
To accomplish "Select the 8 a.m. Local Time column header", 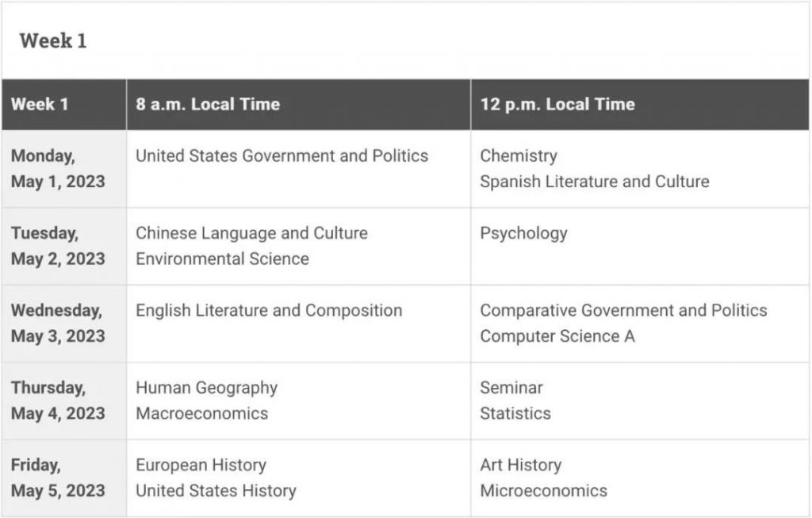I will click(x=208, y=104).
